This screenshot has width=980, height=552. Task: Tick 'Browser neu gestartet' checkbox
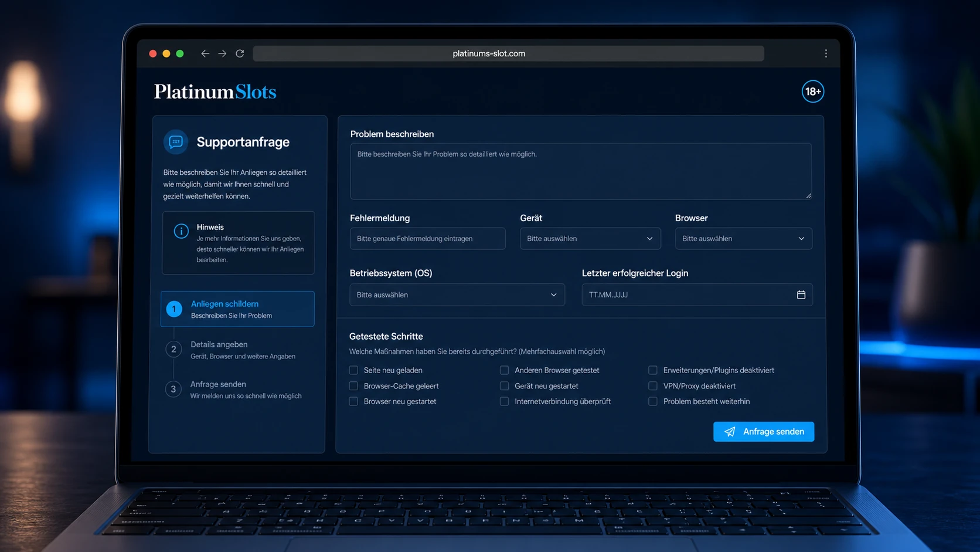tap(353, 401)
